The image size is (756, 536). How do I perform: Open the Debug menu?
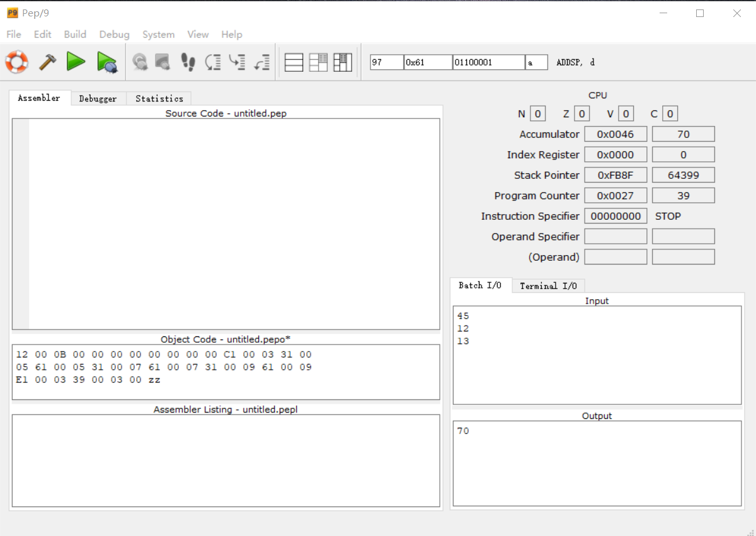[114, 35]
